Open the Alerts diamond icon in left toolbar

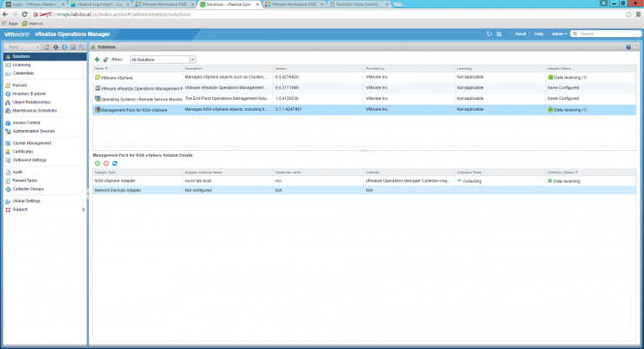[56, 47]
